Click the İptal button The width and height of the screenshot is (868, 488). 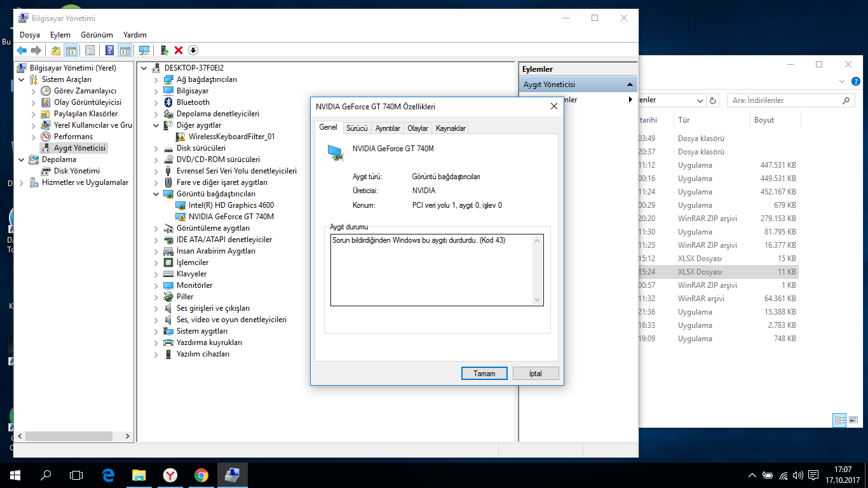coord(536,373)
